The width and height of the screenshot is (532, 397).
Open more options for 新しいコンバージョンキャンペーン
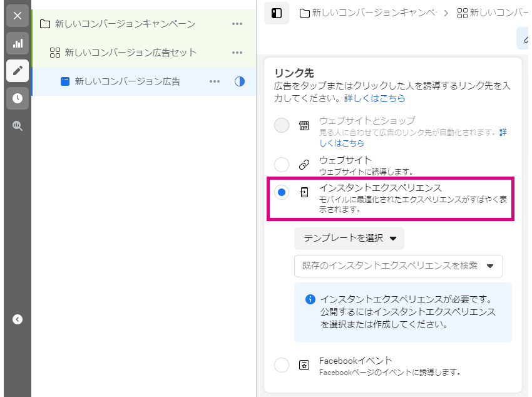coord(237,24)
